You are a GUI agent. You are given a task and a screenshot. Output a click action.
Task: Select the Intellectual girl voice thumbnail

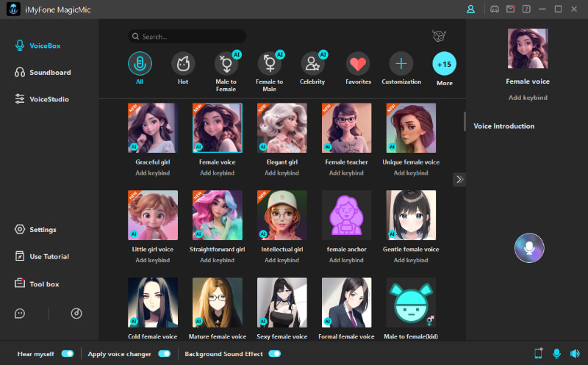[x=282, y=215]
